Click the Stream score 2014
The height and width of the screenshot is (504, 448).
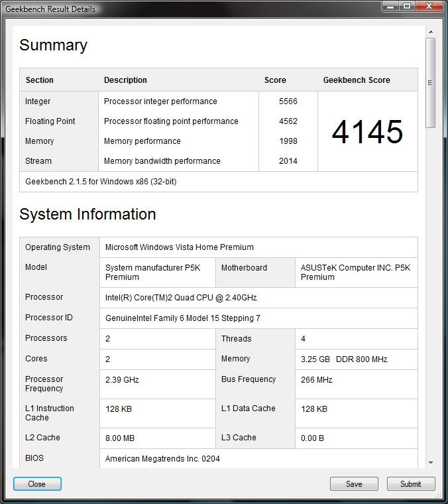point(288,161)
